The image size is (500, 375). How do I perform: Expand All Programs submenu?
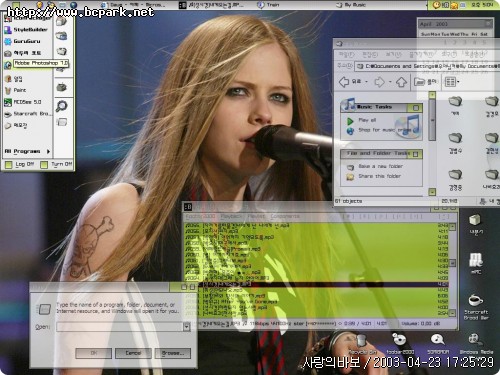(27, 151)
